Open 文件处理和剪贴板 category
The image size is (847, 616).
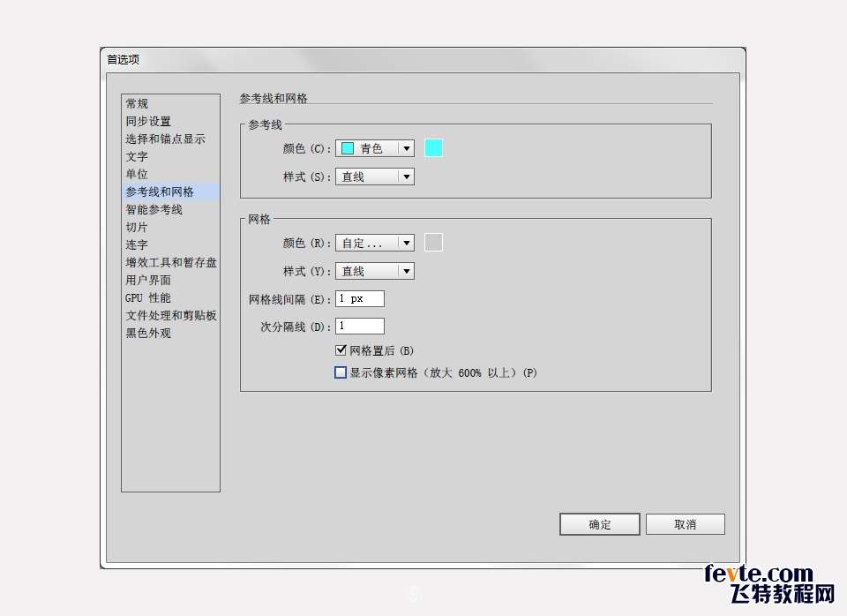(170, 316)
